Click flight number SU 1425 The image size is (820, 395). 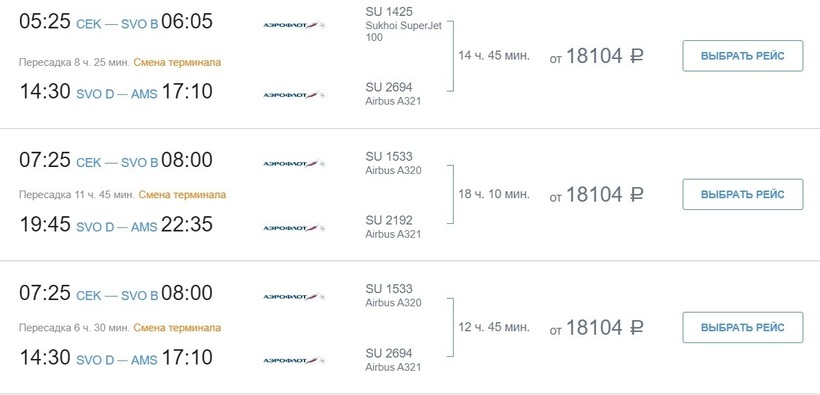389,12
